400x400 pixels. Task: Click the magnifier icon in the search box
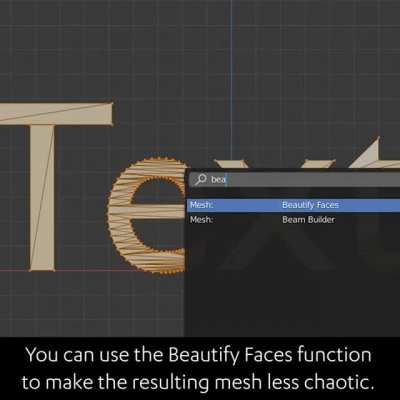coord(201,179)
